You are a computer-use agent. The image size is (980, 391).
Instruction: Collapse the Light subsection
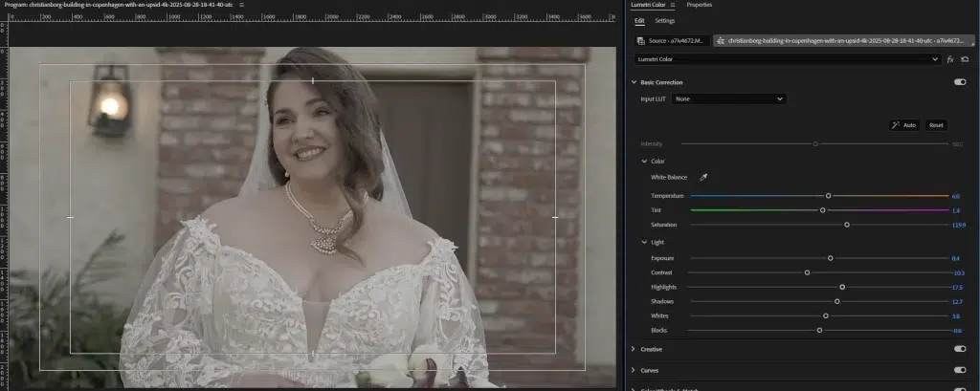click(x=644, y=242)
